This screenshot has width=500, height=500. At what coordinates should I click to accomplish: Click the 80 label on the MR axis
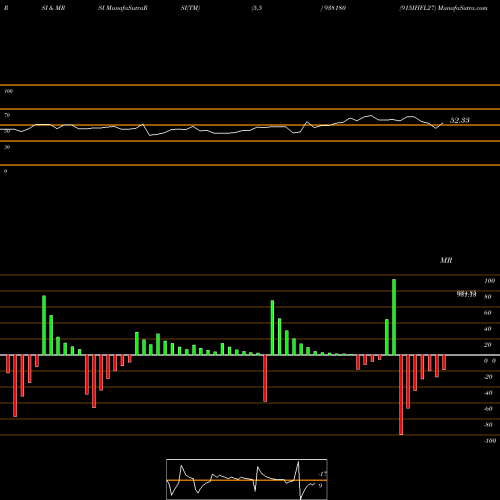pos(487,297)
